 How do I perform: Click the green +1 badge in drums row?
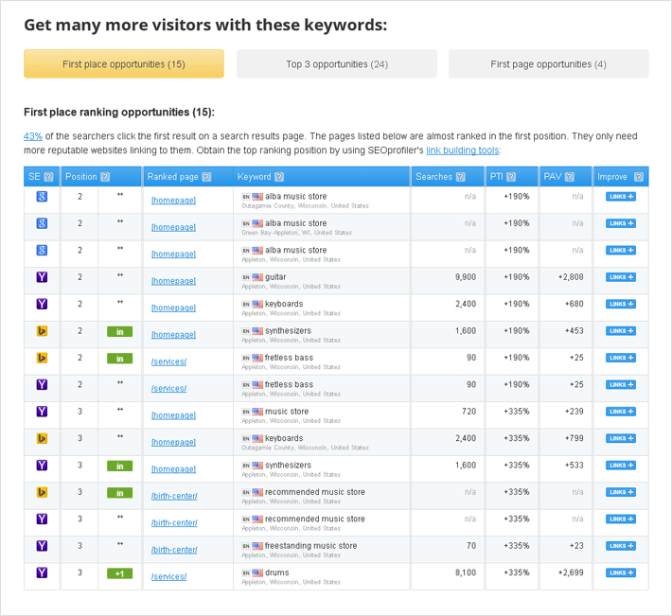119,573
